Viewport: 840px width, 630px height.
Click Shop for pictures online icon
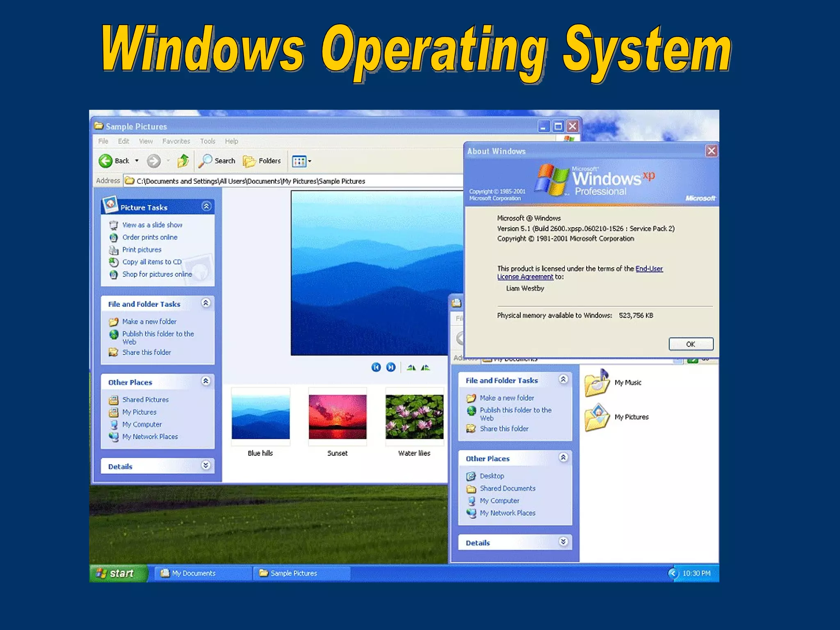click(114, 274)
